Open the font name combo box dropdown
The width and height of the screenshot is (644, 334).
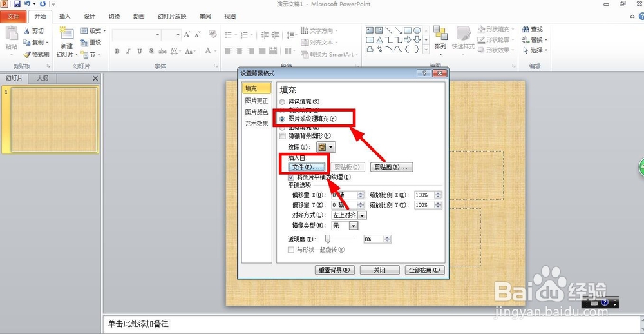(x=158, y=35)
